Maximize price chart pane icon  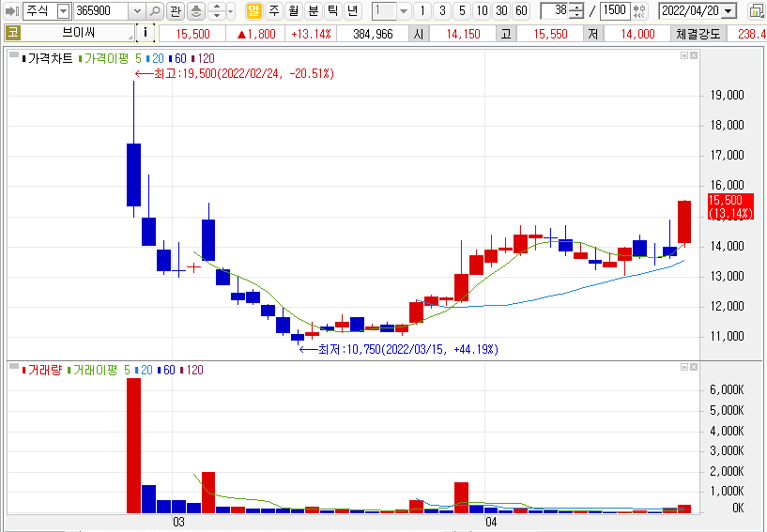click(x=684, y=55)
